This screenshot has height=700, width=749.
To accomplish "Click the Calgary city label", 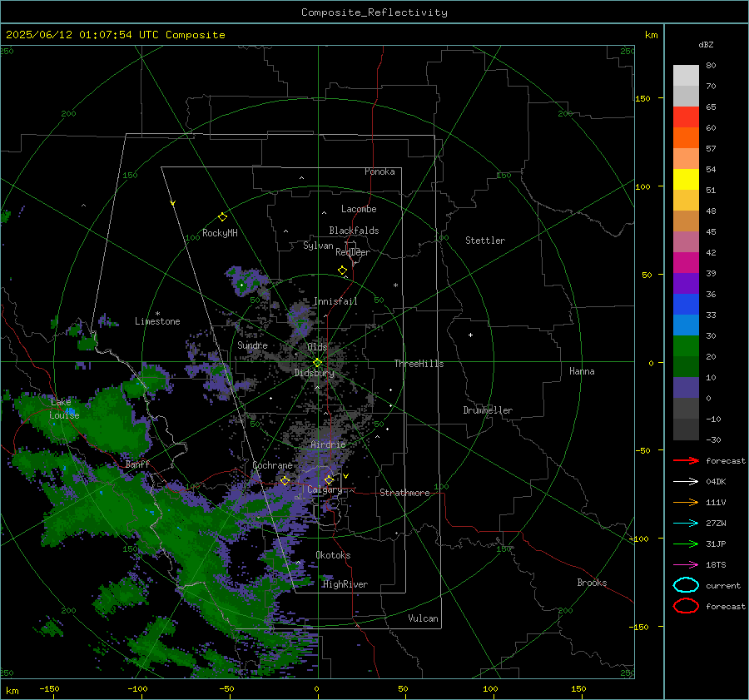I will coord(325,489).
